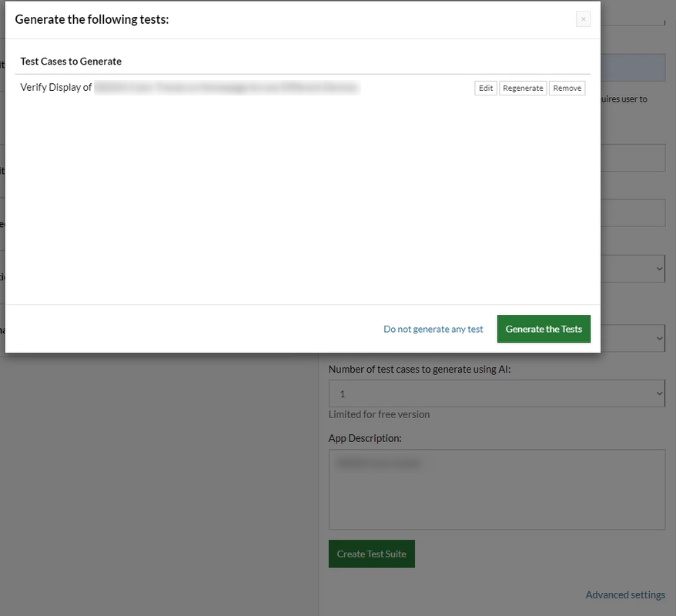Image resolution: width=676 pixels, height=616 pixels.
Task: Open the Number of test cases dropdown
Action: coord(496,393)
